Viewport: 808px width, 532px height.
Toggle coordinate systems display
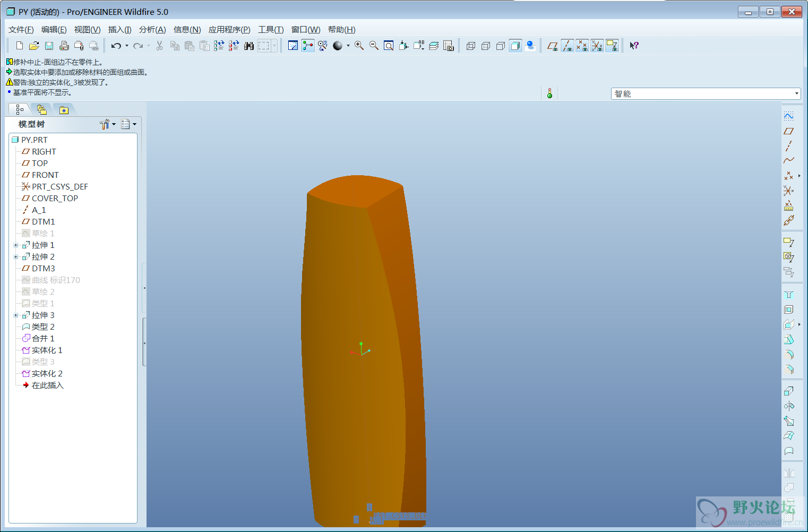(597, 46)
